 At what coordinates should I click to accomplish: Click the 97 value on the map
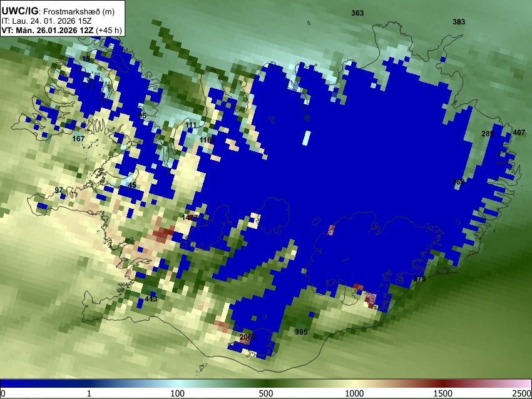click(x=59, y=190)
